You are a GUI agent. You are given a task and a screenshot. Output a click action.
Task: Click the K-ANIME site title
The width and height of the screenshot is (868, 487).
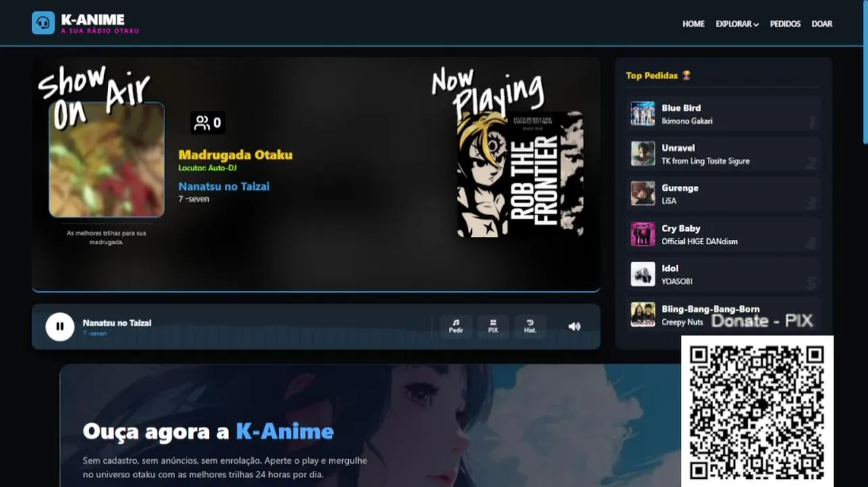93,20
